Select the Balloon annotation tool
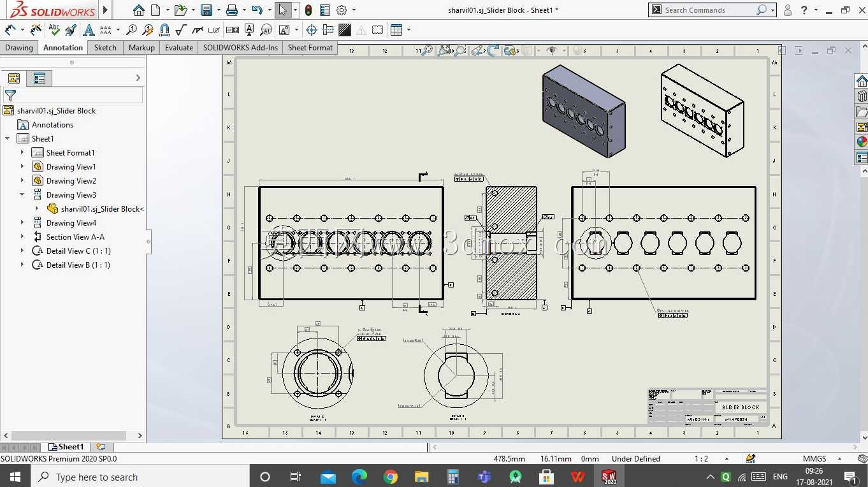The width and height of the screenshot is (868, 487). coord(131,29)
